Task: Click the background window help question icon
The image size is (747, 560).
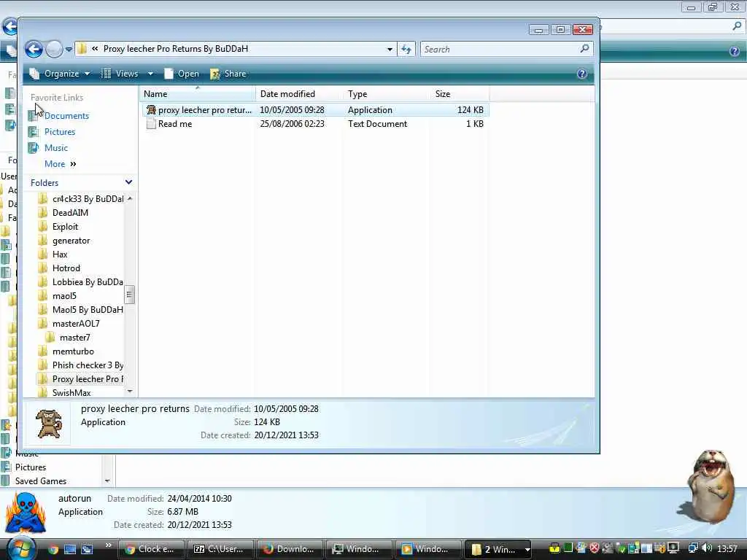Action: 735,51
